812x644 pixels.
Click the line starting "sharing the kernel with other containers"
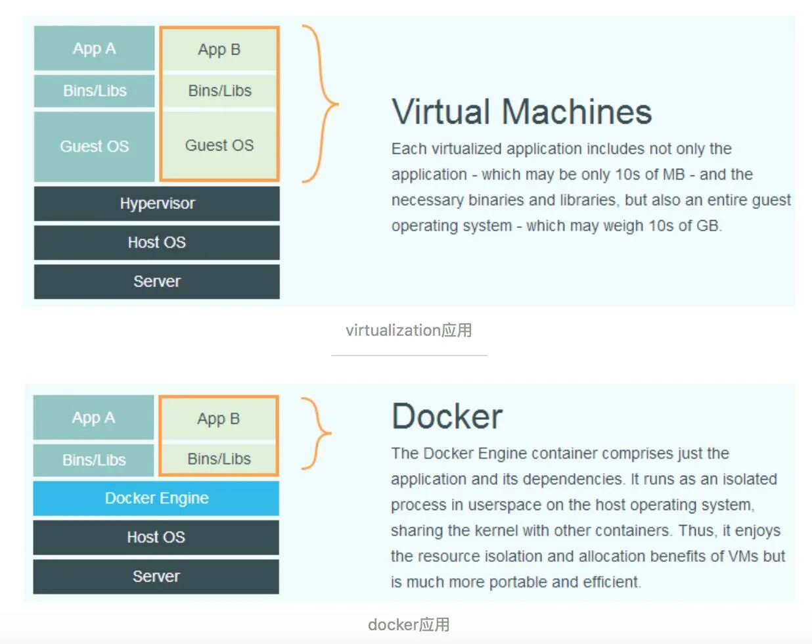(x=586, y=530)
